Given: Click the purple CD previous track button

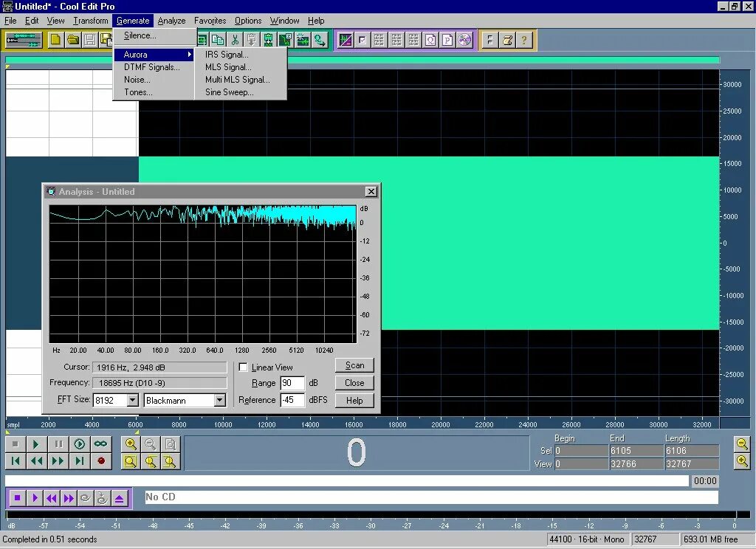Looking at the screenshot, I should tap(52, 498).
